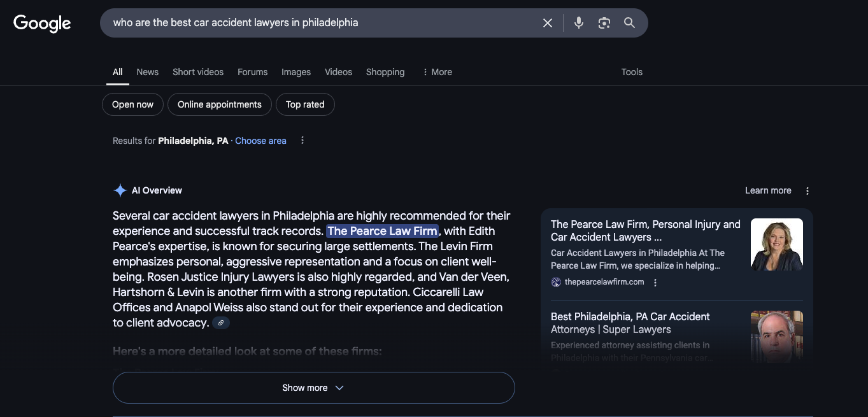This screenshot has height=417, width=868.
Task: Open the Super Lawyers result title
Action: coord(630,323)
